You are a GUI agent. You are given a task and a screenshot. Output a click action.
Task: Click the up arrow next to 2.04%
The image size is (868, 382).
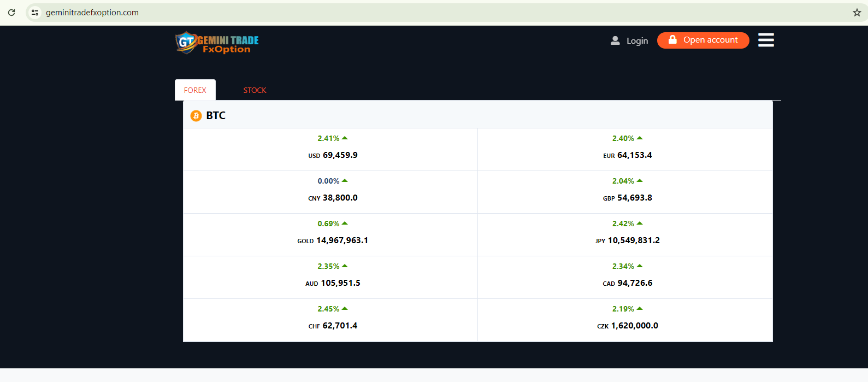[x=640, y=181]
